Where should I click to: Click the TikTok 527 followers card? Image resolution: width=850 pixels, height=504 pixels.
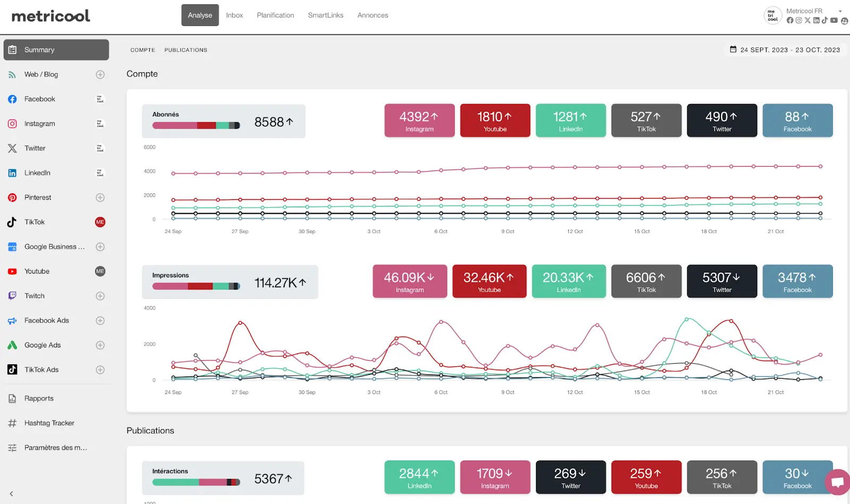coord(647,121)
